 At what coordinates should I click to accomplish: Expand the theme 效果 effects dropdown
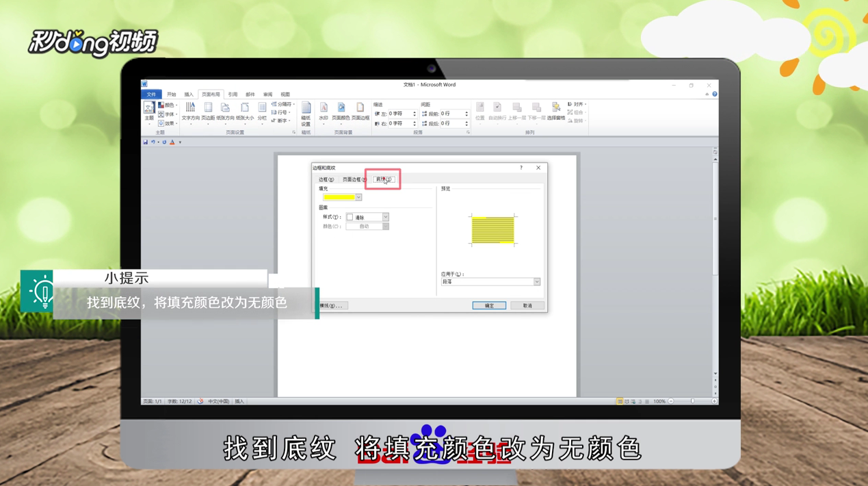[x=168, y=123]
